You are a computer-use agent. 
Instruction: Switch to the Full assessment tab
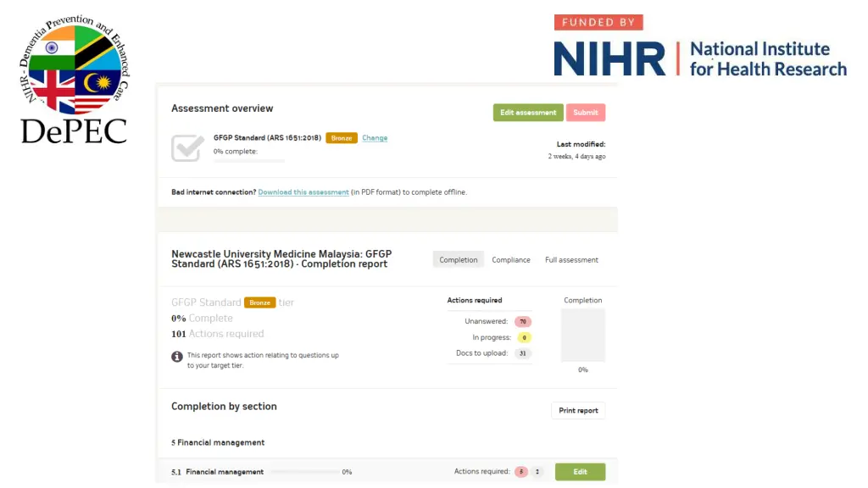pos(571,259)
